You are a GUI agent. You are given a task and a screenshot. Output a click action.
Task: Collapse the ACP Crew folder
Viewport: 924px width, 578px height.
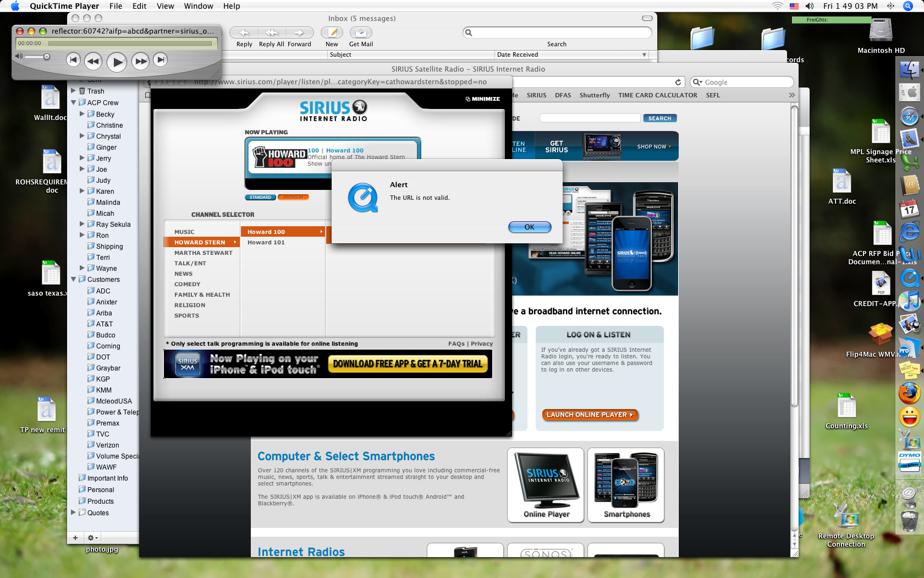[x=73, y=102]
